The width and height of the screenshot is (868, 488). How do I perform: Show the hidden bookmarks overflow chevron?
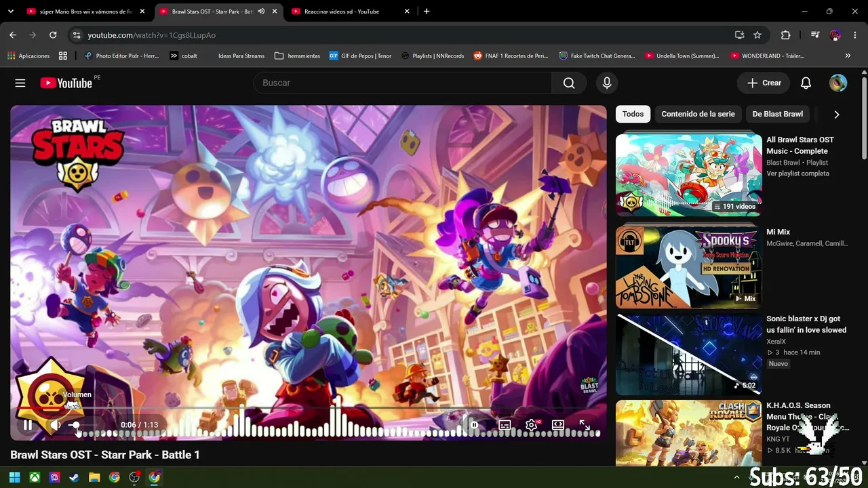tap(848, 56)
